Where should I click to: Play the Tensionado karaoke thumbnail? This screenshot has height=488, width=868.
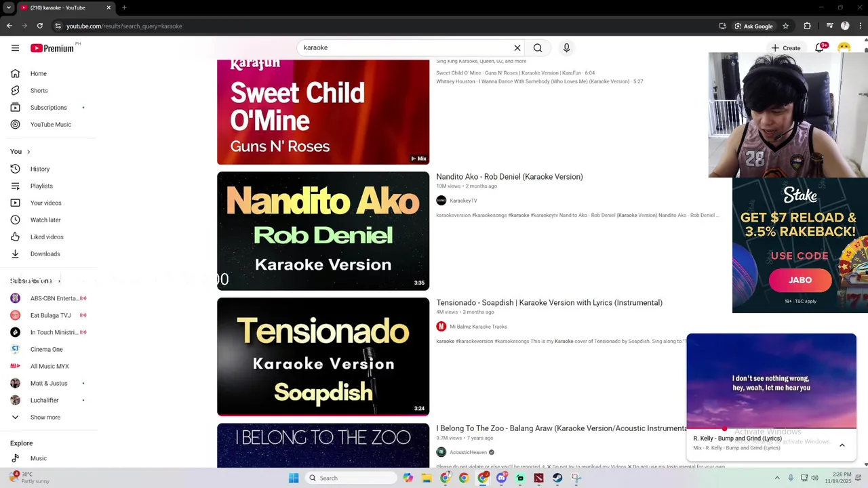323,357
